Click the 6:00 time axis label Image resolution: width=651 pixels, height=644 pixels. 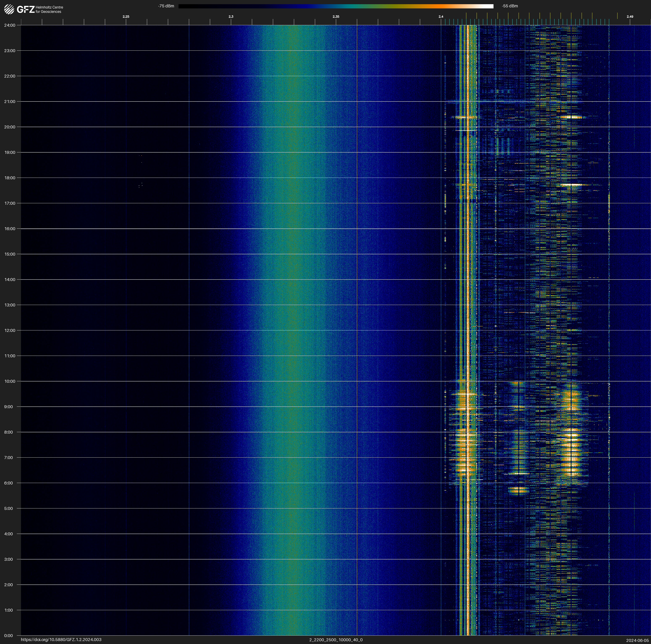point(8,483)
